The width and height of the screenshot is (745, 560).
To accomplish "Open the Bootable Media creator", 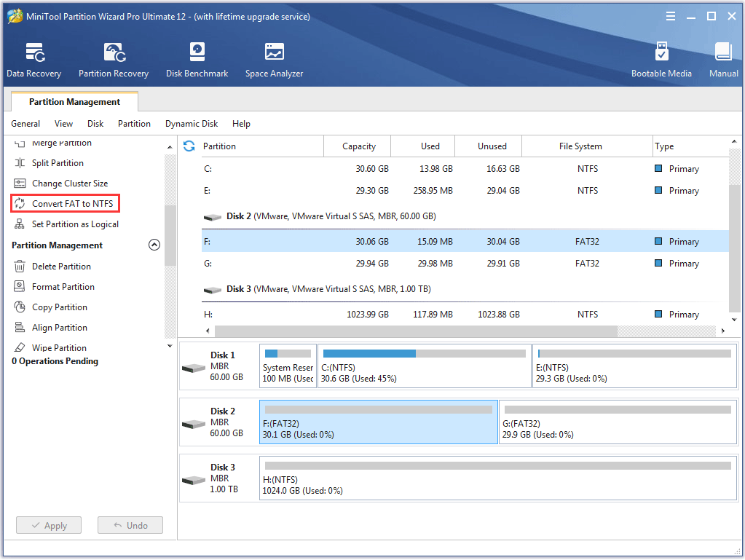I will click(661, 58).
